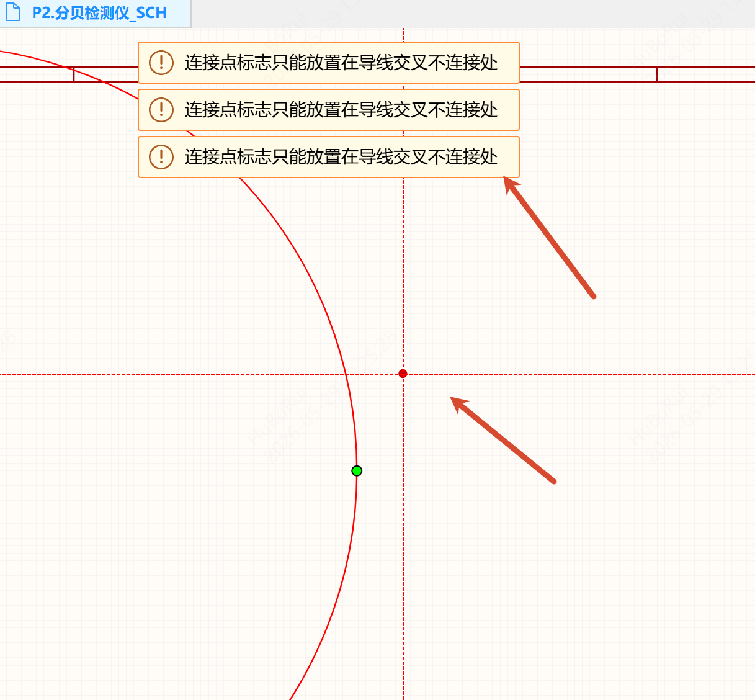The height and width of the screenshot is (700, 755).
Task: Click the first 连接点标志 warning message text
Action: coord(341,63)
